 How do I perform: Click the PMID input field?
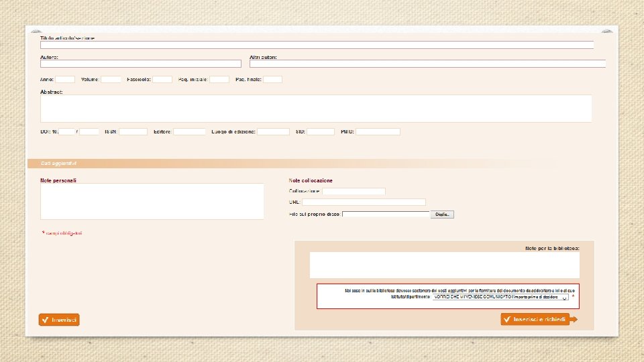[378, 132]
